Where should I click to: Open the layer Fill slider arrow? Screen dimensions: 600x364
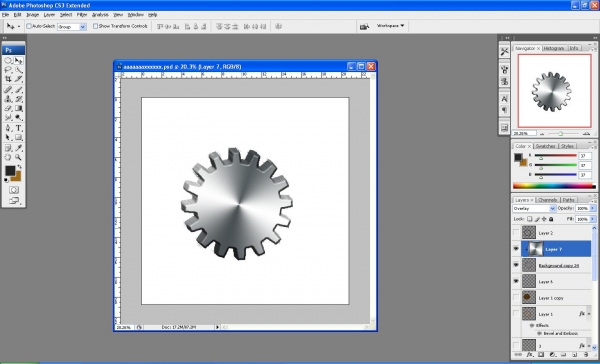(x=593, y=219)
